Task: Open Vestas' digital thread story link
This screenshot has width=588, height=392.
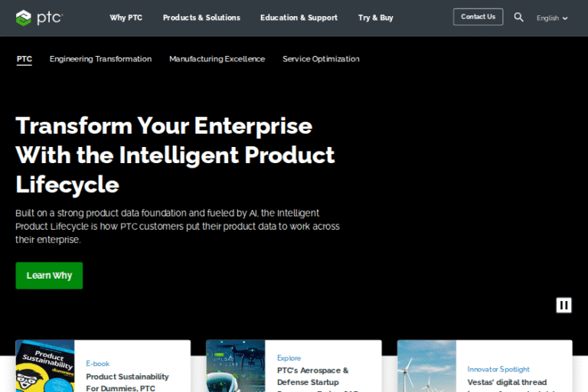Action: point(507,382)
